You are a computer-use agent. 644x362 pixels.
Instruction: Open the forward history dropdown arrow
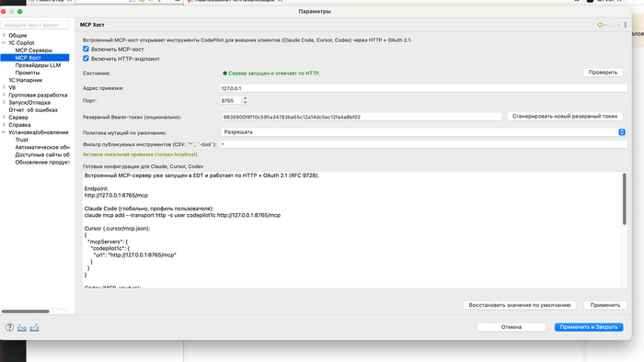click(x=618, y=26)
